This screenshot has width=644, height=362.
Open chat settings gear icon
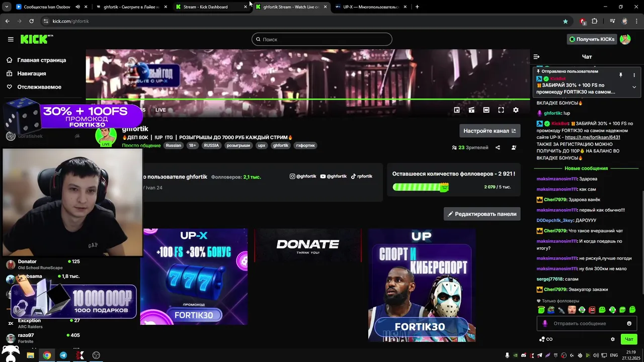click(x=613, y=339)
